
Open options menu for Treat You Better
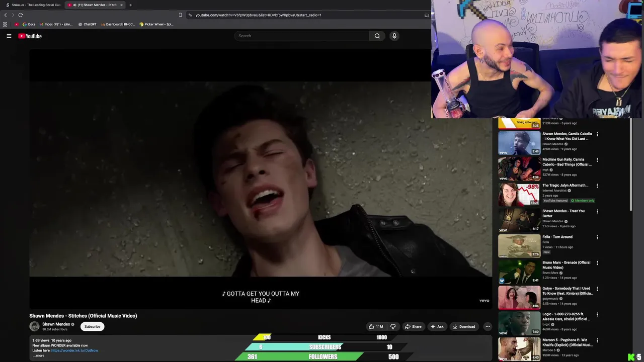[x=597, y=211]
